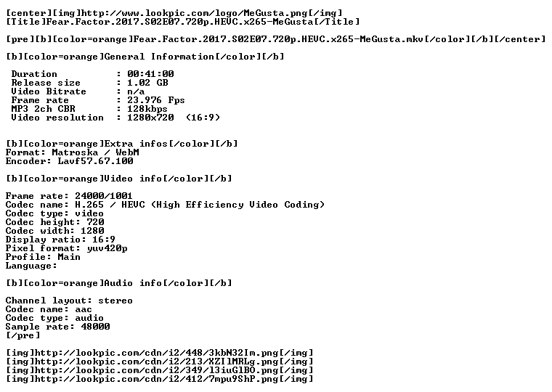Click the Pixel format yuv420p line
The width and height of the screenshot is (552, 392).
(67, 248)
